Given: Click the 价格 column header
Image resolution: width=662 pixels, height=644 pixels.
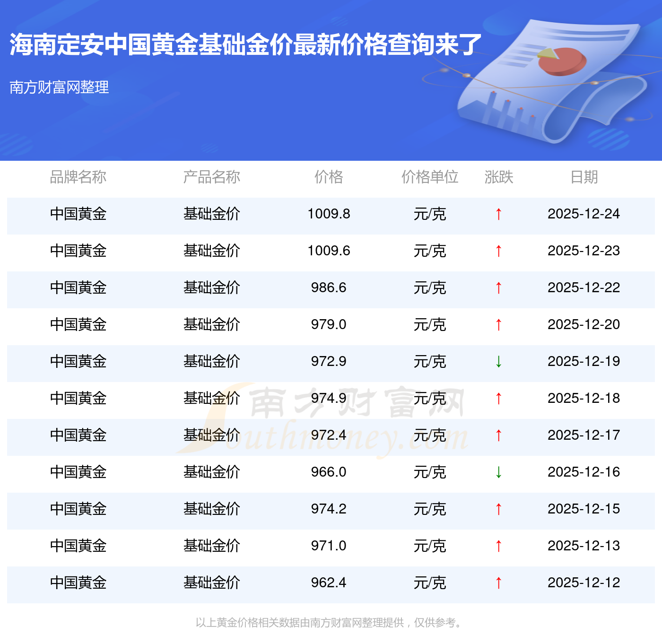Looking at the screenshot, I should (329, 177).
